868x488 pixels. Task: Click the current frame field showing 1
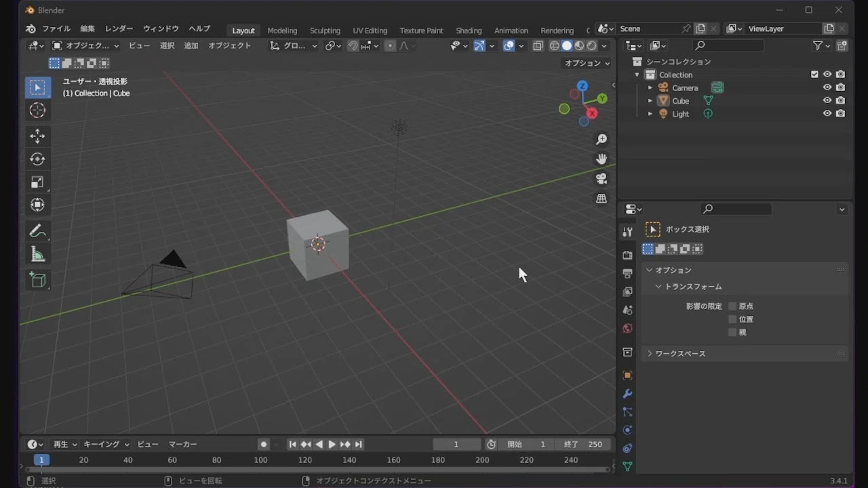point(456,445)
